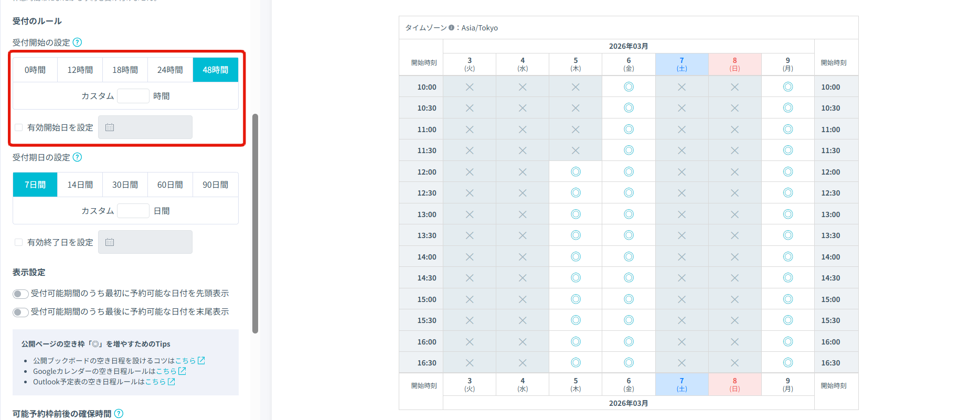Open help icon beside 受付期日の設定
The height and width of the screenshot is (420, 980).
[x=77, y=157]
